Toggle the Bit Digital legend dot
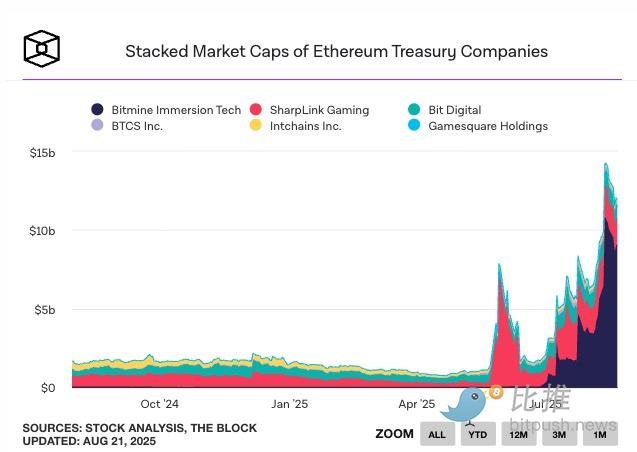The height and width of the screenshot is (452, 637). tap(415, 110)
